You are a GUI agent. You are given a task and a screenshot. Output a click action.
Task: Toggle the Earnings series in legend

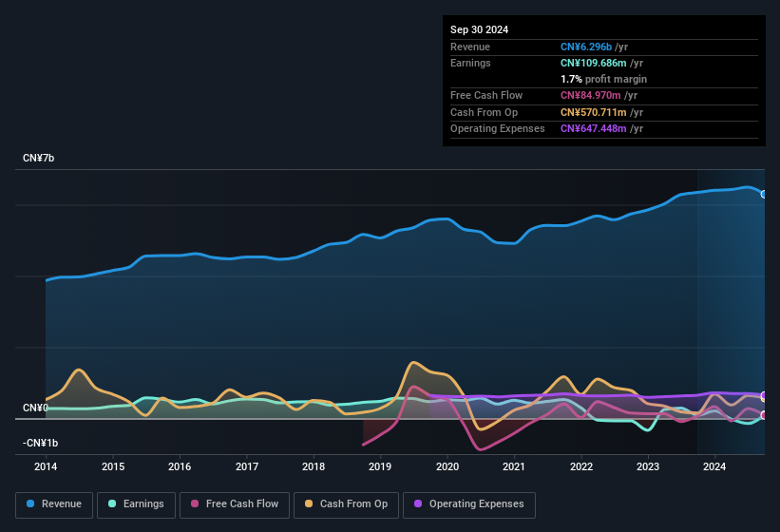pos(136,504)
